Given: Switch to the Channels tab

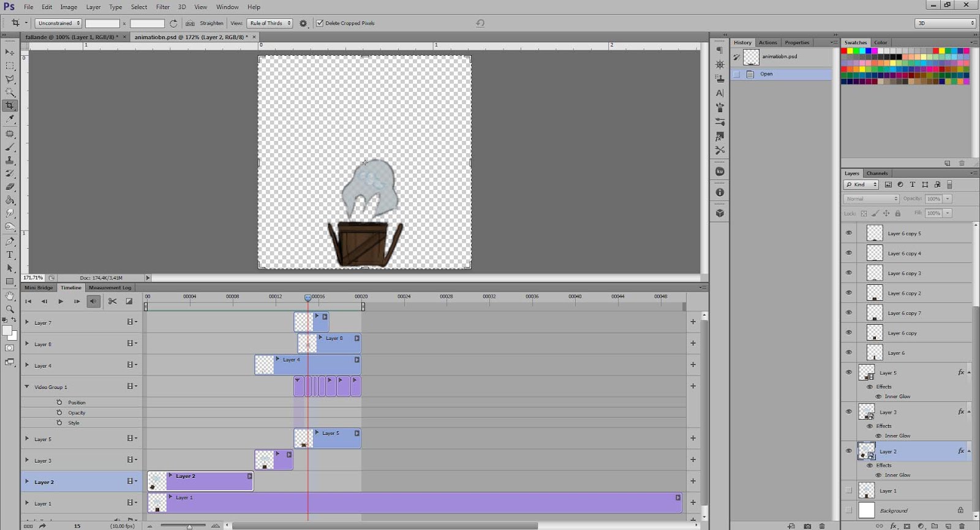Looking at the screenshot, I should 877,173.
